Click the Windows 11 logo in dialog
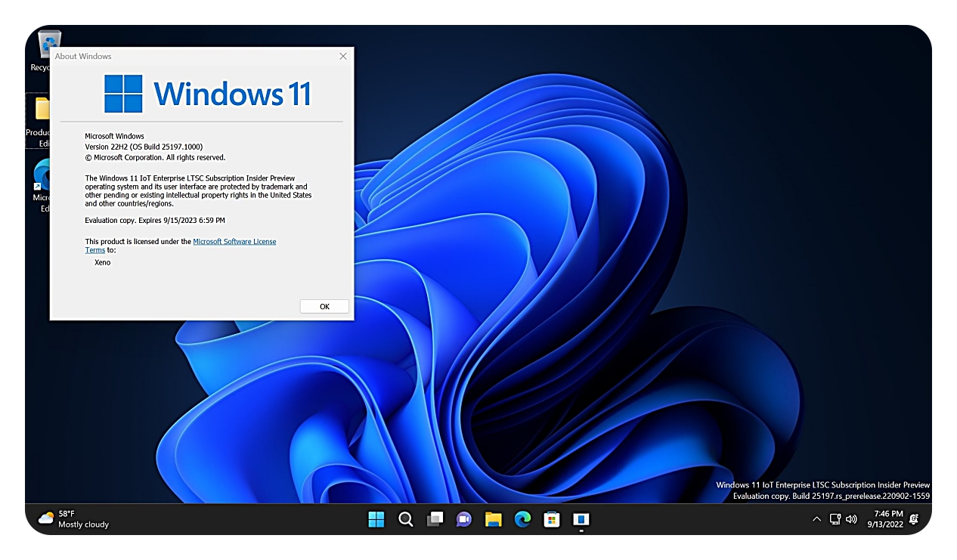957x560 pixels. click(x=207, y=93)
